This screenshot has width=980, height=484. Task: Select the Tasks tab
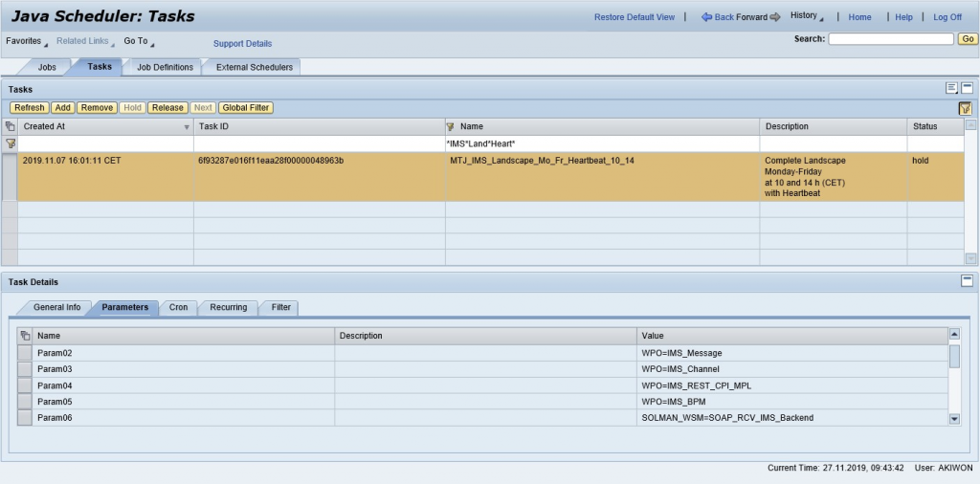point(100,66)
